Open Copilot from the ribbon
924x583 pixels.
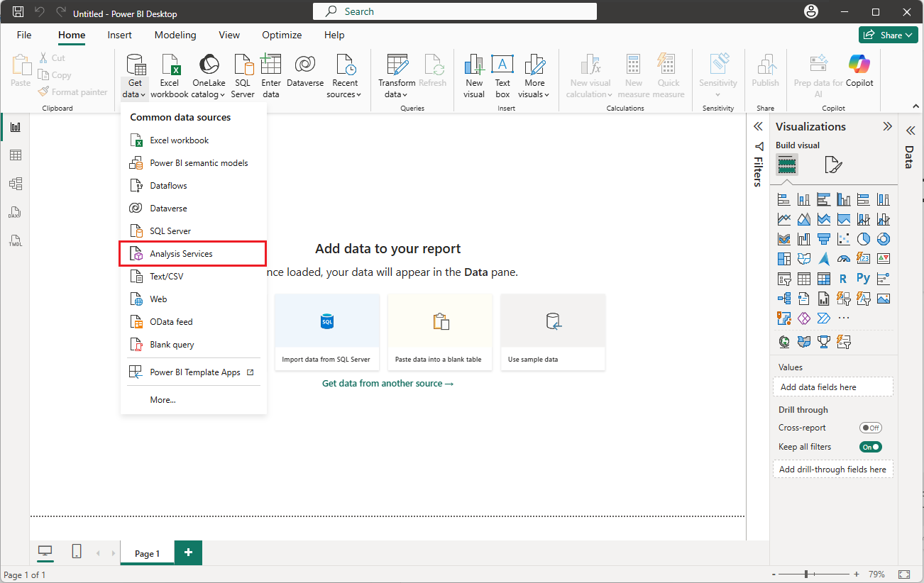coord(859,71)
